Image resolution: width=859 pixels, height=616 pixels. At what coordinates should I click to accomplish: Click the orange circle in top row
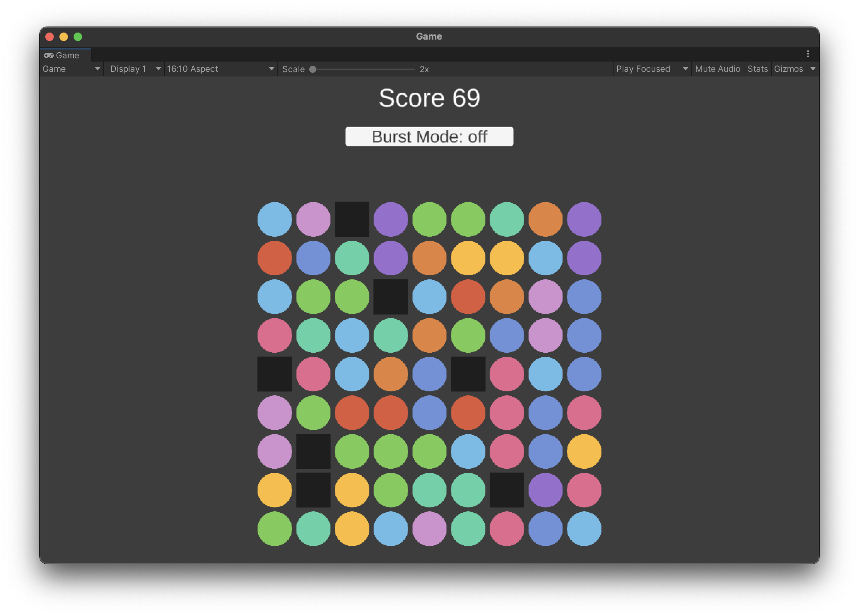pyautogui.click(x=545, y=219)
